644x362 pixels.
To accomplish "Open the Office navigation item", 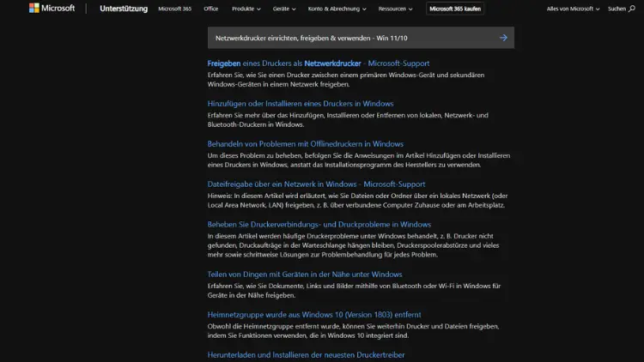I will [210, 9].
